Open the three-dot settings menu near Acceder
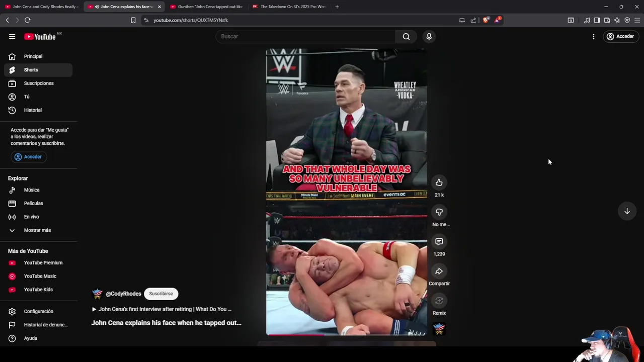Viewport: 644px width, 362px height. pos(593,37)
